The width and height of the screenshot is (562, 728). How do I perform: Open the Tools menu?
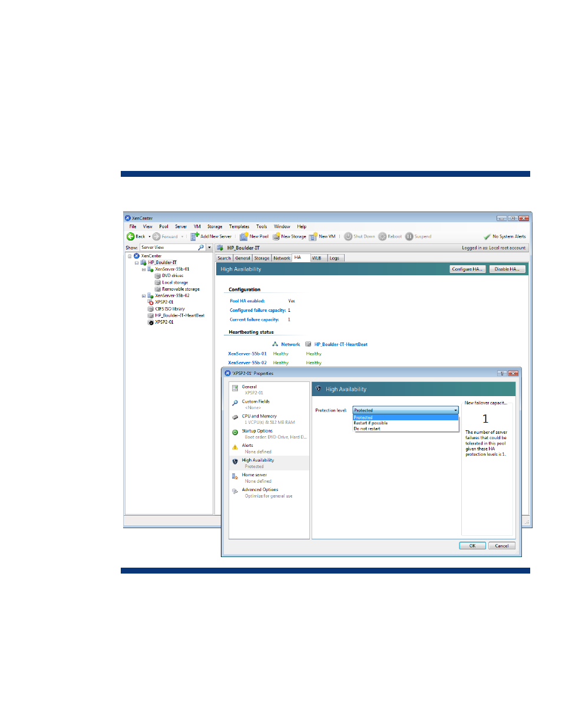262,226
